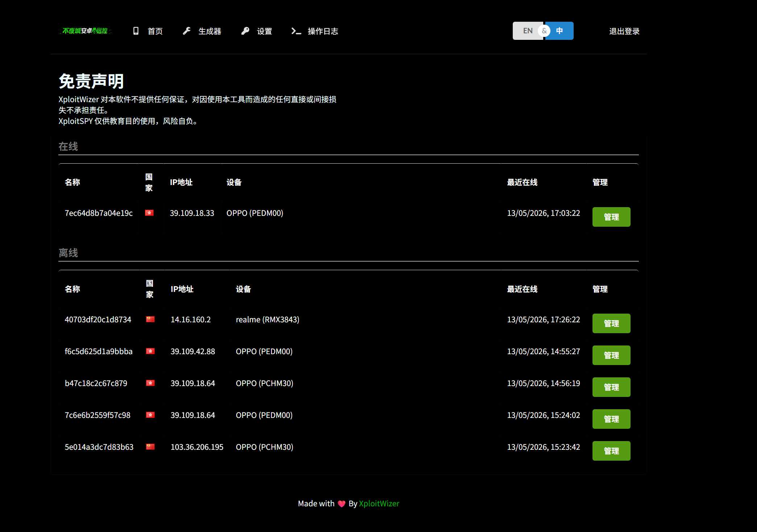Click device name 5e014a3dc7d83b63
This screenshot has height=532, width=757.
(99, 447)
